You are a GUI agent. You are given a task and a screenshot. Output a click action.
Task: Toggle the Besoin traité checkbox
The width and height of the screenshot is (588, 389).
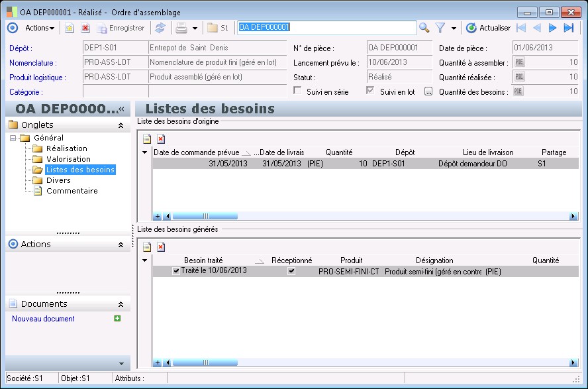[175, 271]
